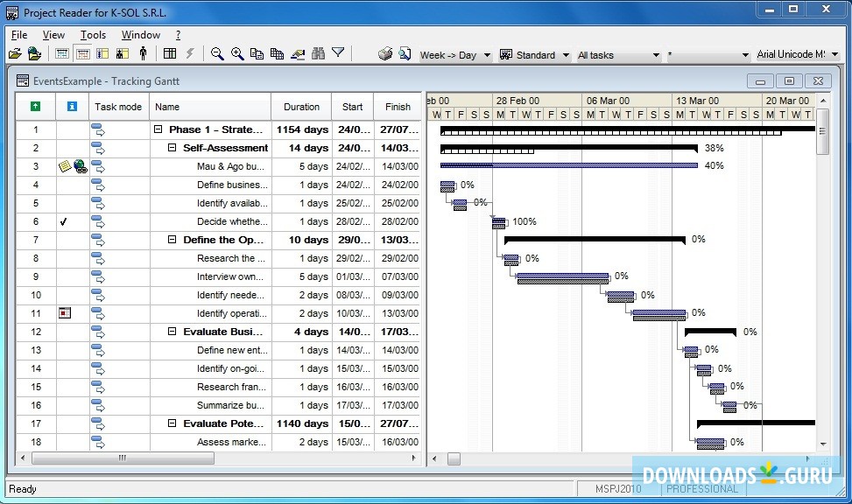Select the Task Usage view icon
The height and width of the screenshot is (504, 852).
[x=102, y=53]
